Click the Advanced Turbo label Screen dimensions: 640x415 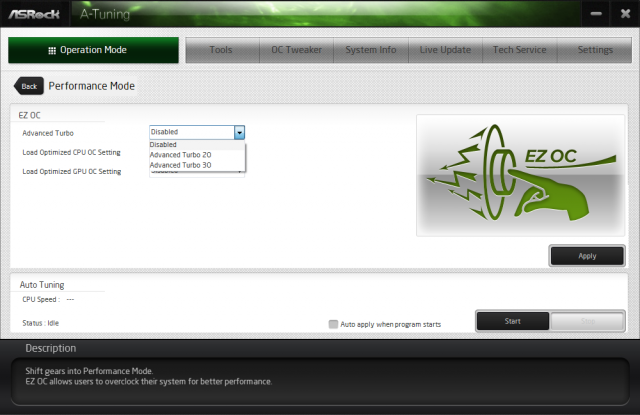[48, 133]
